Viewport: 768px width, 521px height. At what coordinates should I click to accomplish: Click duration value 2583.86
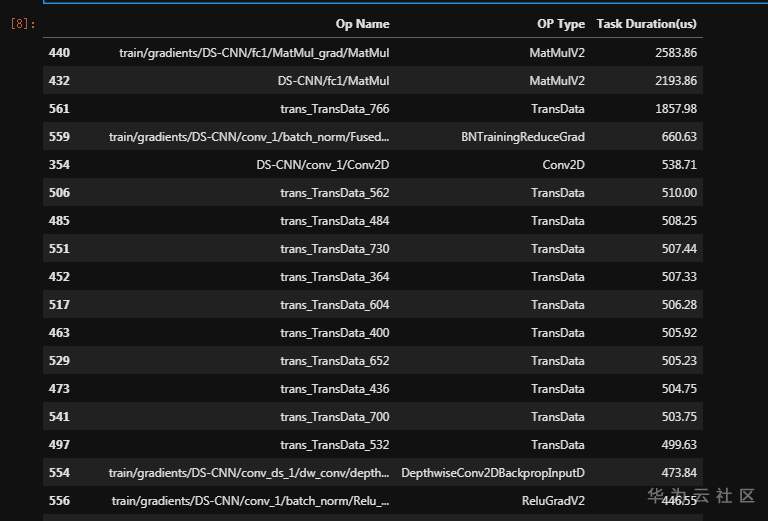coord(676,53)
